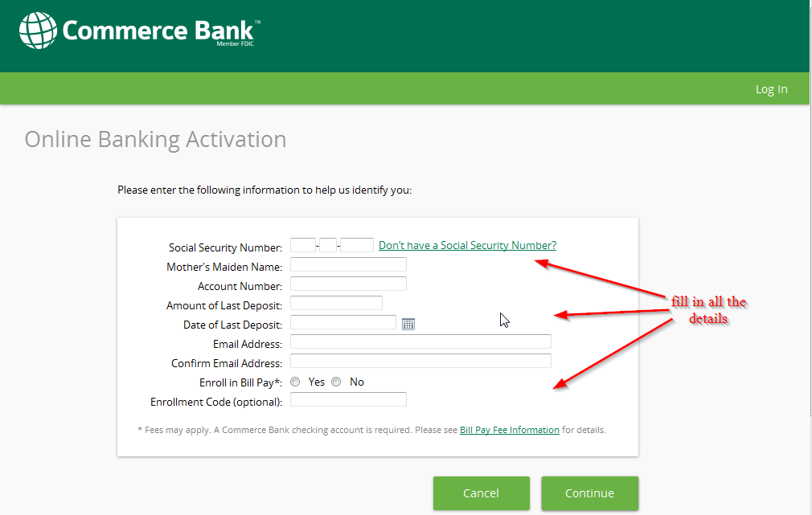Viewport: 812px width, 515px height.
Task: Focus last Social Security Number box
Action: [x=357, y=245]
